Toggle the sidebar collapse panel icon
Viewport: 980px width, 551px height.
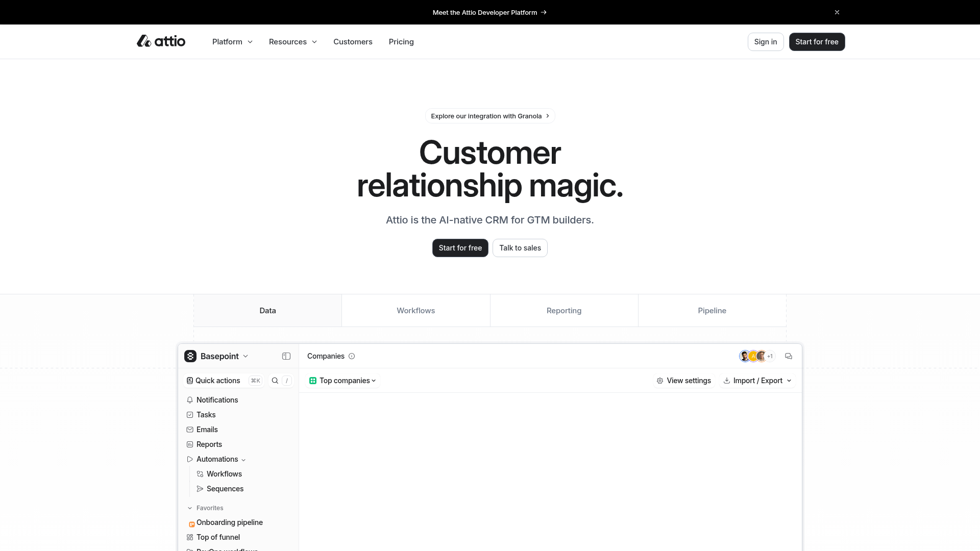coord(286,356)
